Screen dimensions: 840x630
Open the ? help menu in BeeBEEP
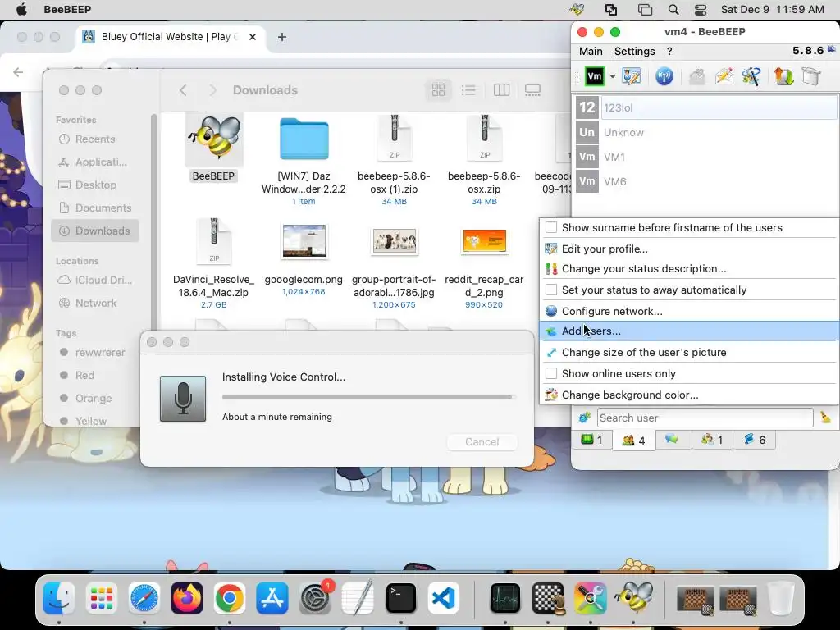coord(669,52)
